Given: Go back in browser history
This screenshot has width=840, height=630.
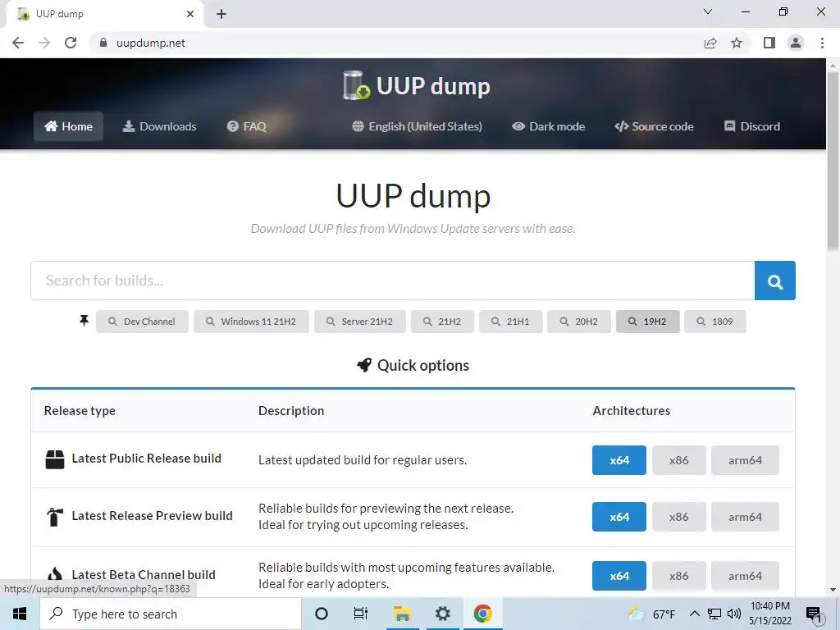Looking at the screenshot, I should click(x=18, y=43).
